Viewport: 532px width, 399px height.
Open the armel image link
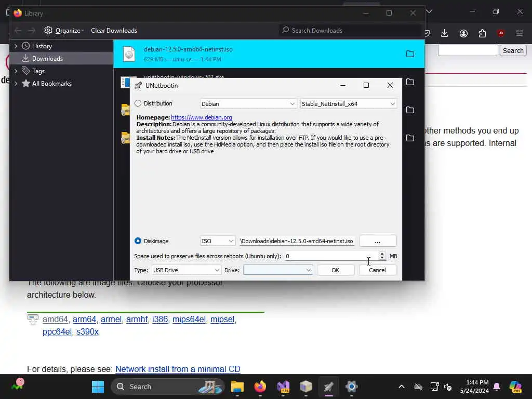[111, 320]
